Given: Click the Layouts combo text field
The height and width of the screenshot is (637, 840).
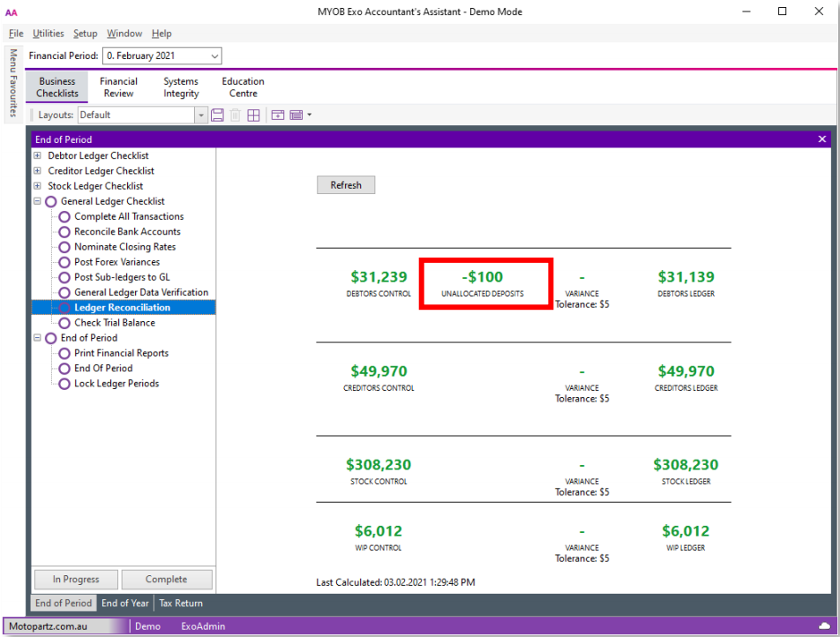Looking at the screenshot, I should click(137, 116).
